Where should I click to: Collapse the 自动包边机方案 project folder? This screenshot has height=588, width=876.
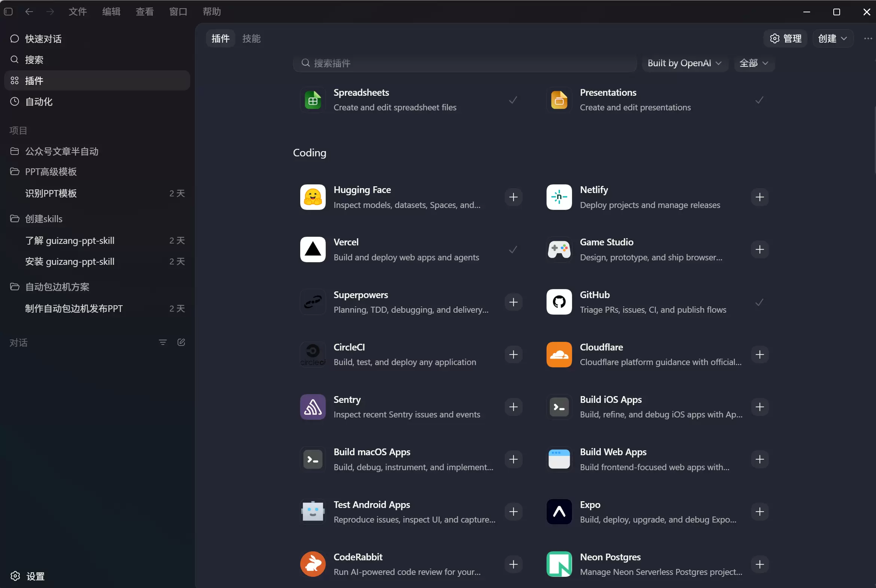coord(97,287)
